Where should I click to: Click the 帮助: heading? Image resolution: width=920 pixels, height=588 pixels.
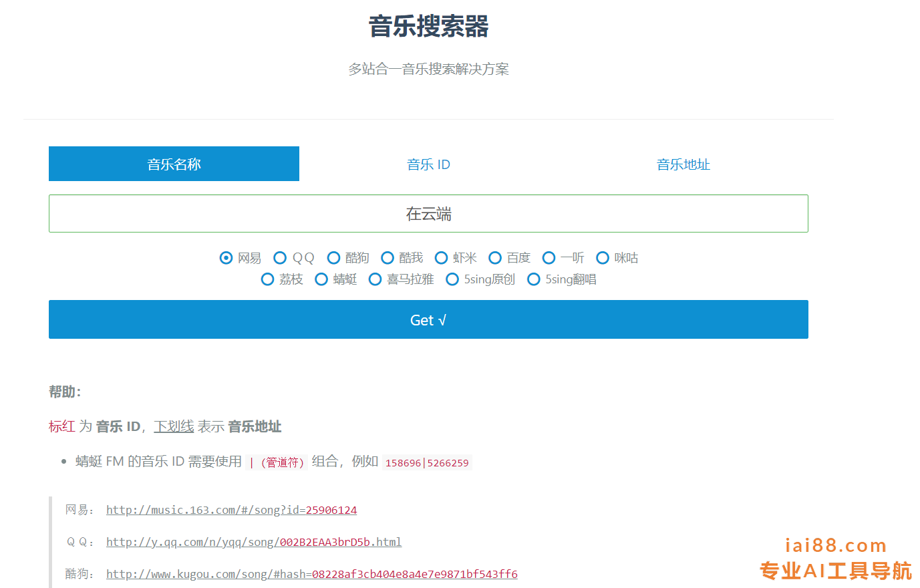[65, 392]
